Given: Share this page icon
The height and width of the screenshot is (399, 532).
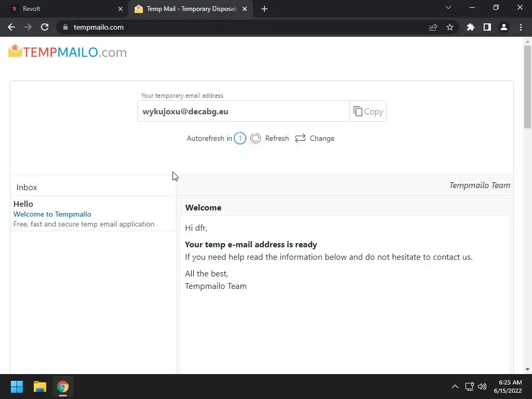Looking at the screenshot, I should (433, 27).
